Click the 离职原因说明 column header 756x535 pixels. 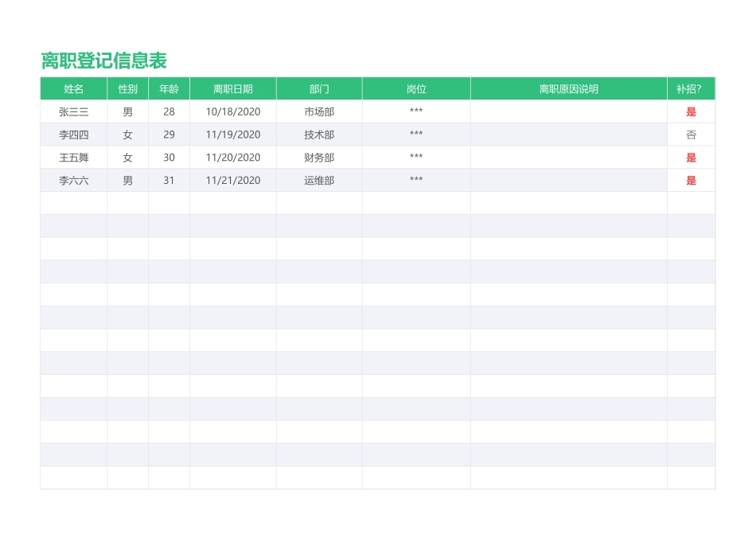[568, 88]
